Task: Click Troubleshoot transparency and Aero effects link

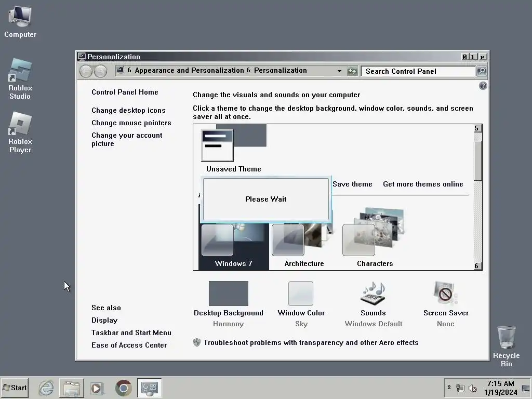Action: click(311, 343)
